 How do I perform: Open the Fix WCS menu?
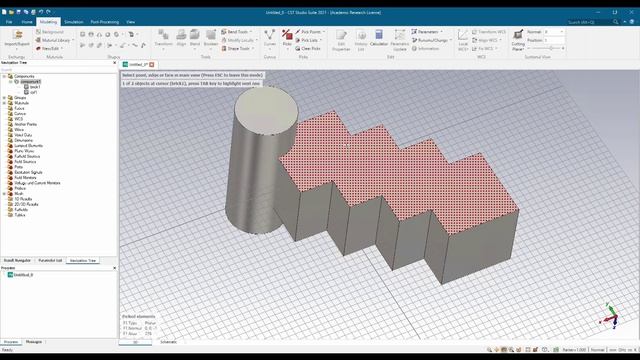pyautogui.click(x=485, y=48)
